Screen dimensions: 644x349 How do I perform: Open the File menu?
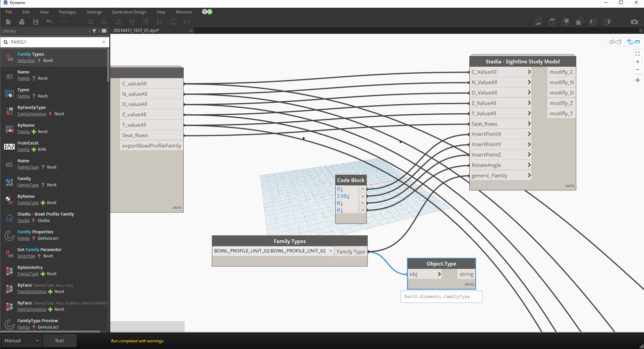click(x=9, y=12)
